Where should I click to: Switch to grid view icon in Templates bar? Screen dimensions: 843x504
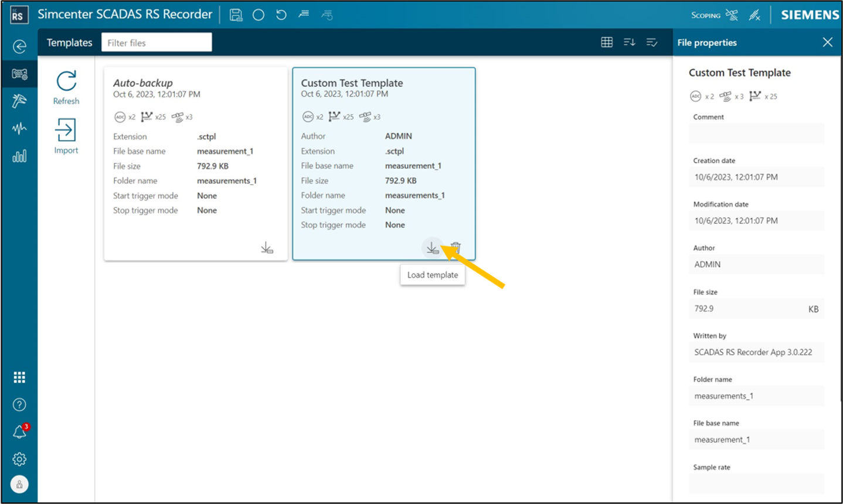point(607,42)
